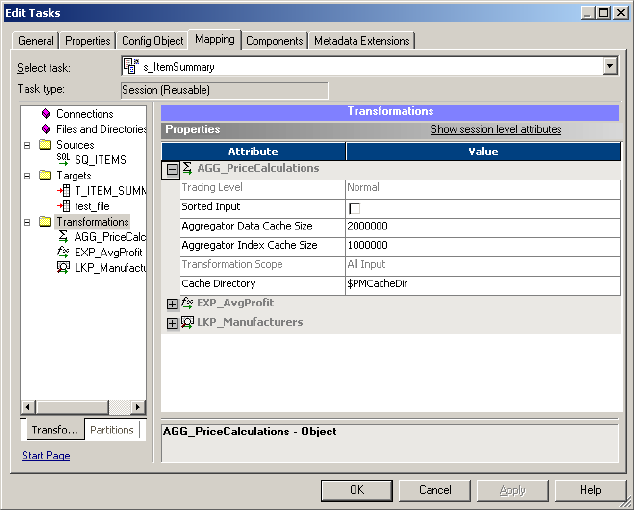The width and height of the screenshot is (634, 510).
Task: Select the Mapping tab
Action: (x=215, y=39)
